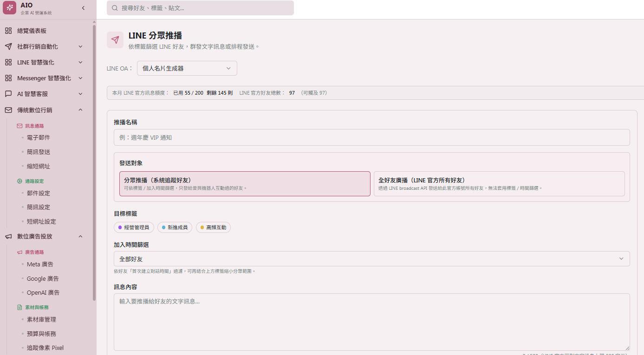Viewport: 644px width, 355px height.
Task: Go to 追蹤像素 Pixel page
Action: [x=45, y=348]
